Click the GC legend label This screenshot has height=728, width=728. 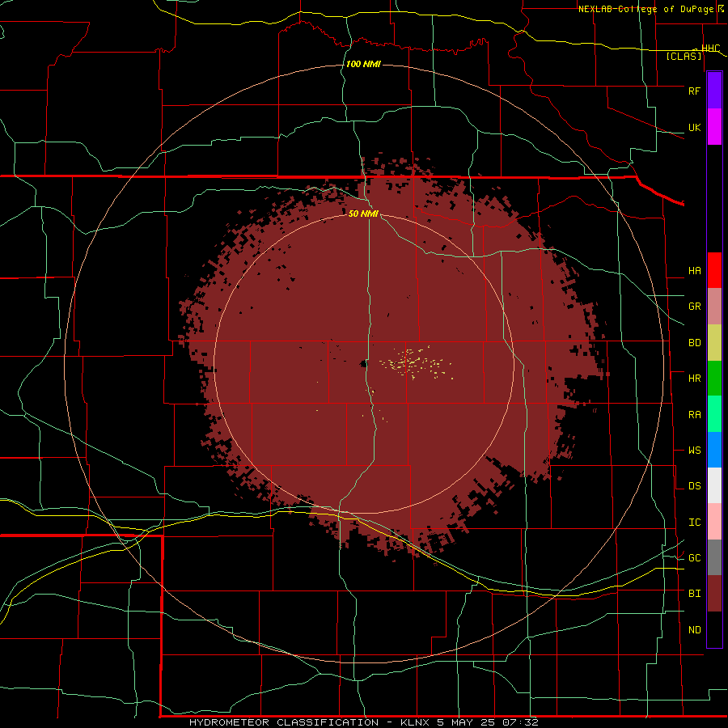694,557
